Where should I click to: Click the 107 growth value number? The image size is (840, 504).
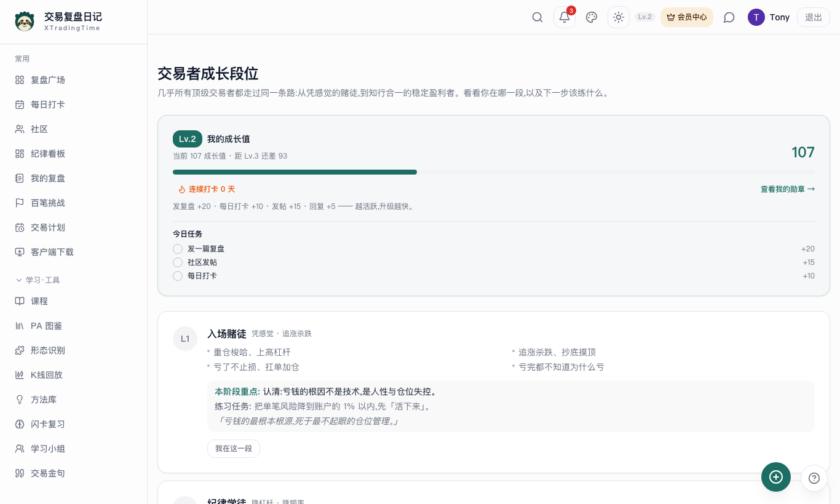803,152
